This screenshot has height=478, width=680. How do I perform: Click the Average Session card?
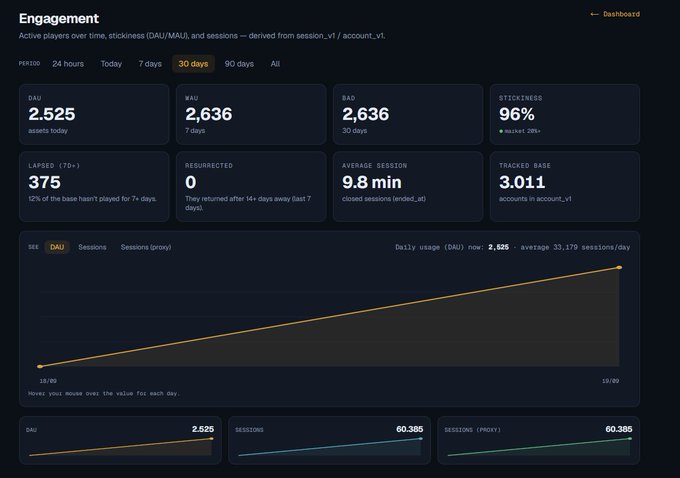coord(408,187)
